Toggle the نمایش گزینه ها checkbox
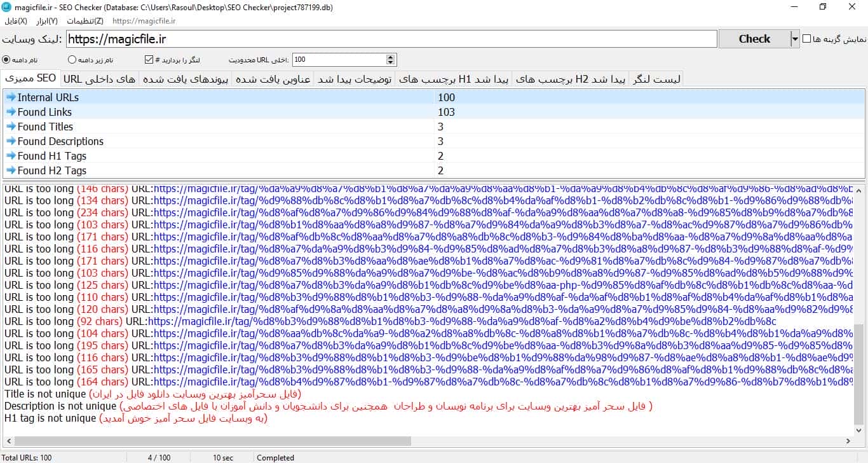868x463 pixels. pyautogui.click(x=806, y=39)
